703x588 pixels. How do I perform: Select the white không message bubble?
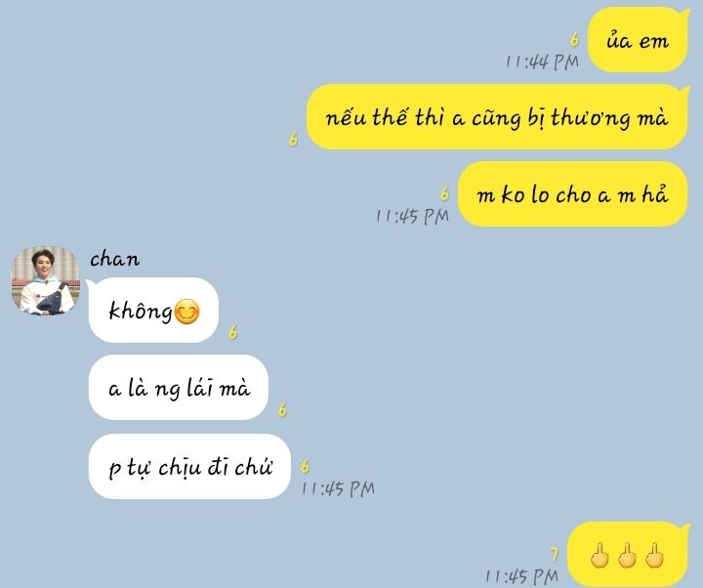click(x=154, y=310)
